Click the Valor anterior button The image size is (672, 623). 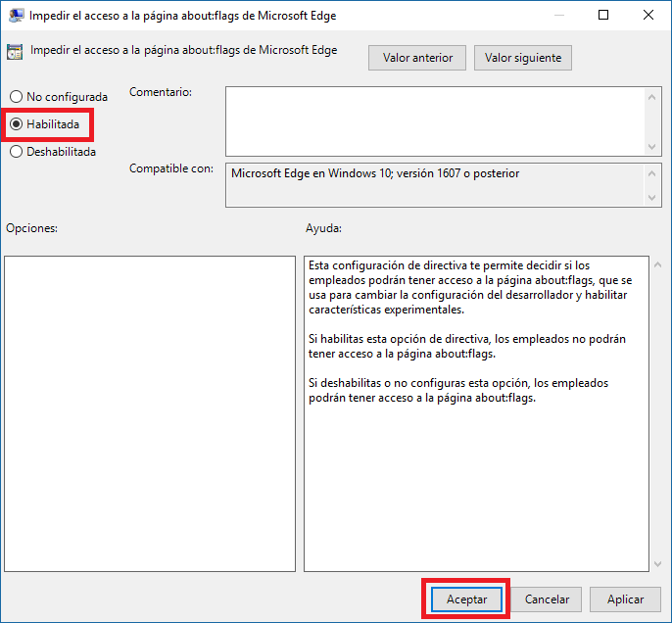(417, 58)
